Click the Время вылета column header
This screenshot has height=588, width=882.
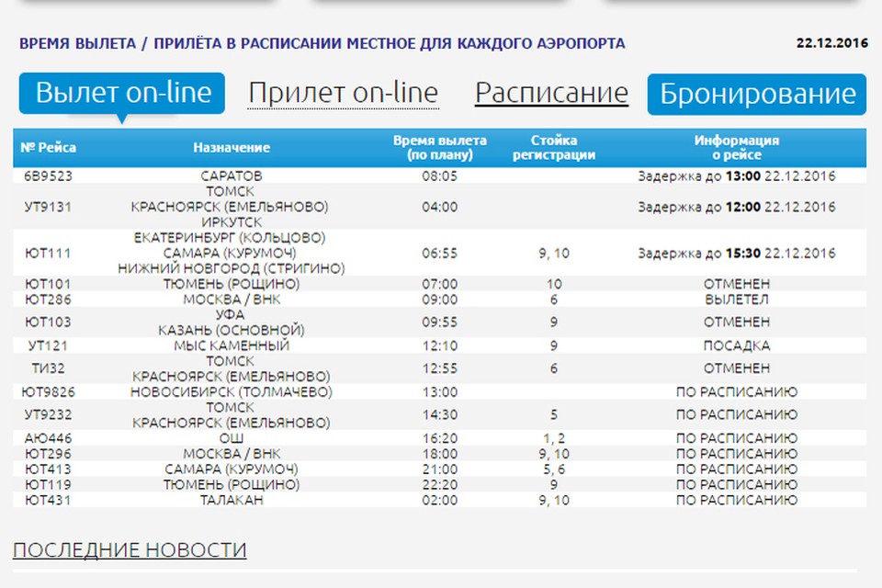coord(439,148)
